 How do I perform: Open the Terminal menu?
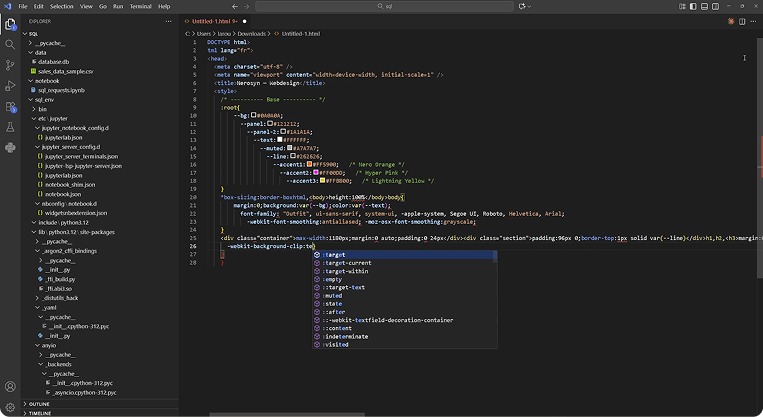pos(141,6)
